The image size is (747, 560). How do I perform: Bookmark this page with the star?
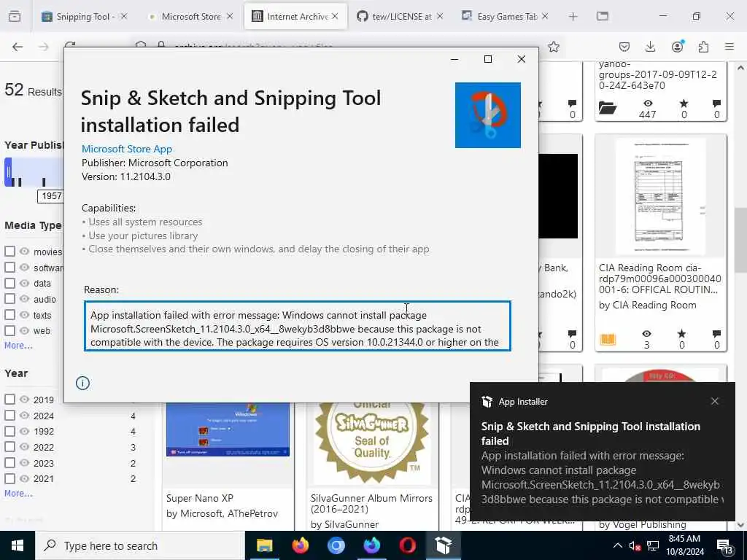point(554,47)
